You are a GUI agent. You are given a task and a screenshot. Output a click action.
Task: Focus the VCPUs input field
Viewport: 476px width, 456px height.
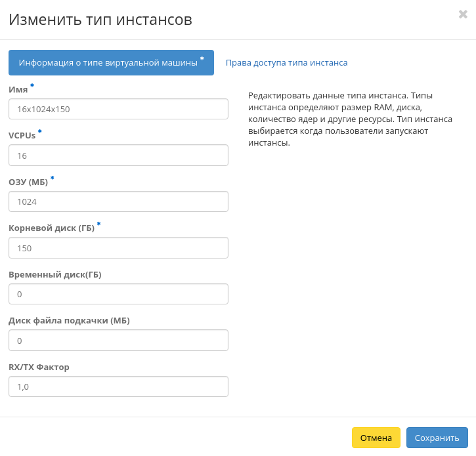point(118,155)
